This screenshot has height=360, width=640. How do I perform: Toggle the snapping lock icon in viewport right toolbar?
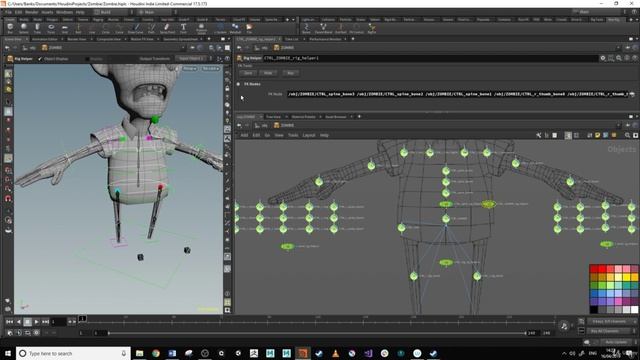coord(227,88)
